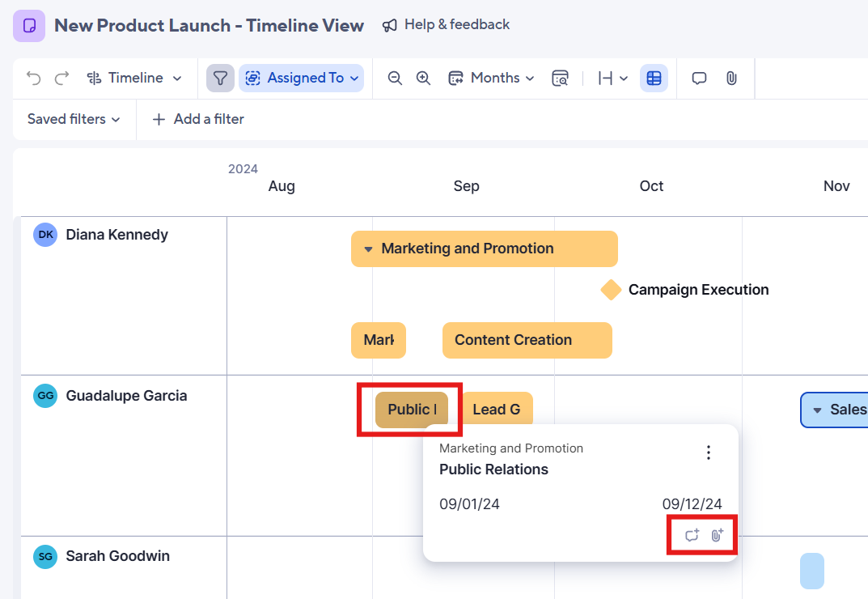
Task: Open the three-dot menu in task popup
Action: (x=709, y=452)
